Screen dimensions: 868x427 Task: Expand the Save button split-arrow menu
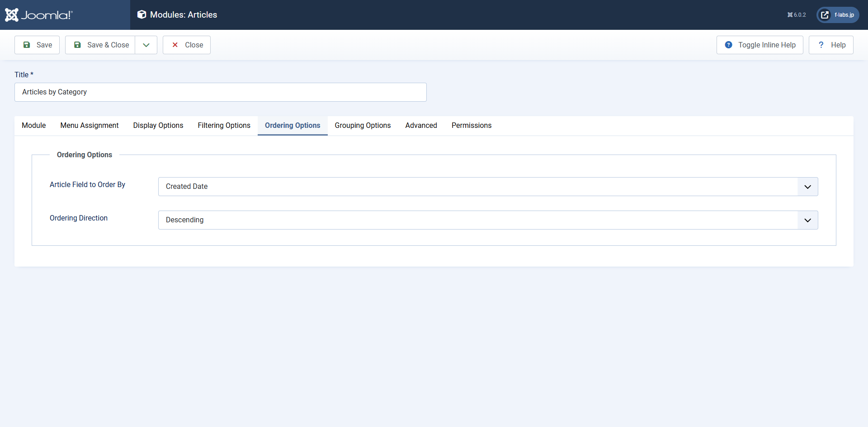146,45
